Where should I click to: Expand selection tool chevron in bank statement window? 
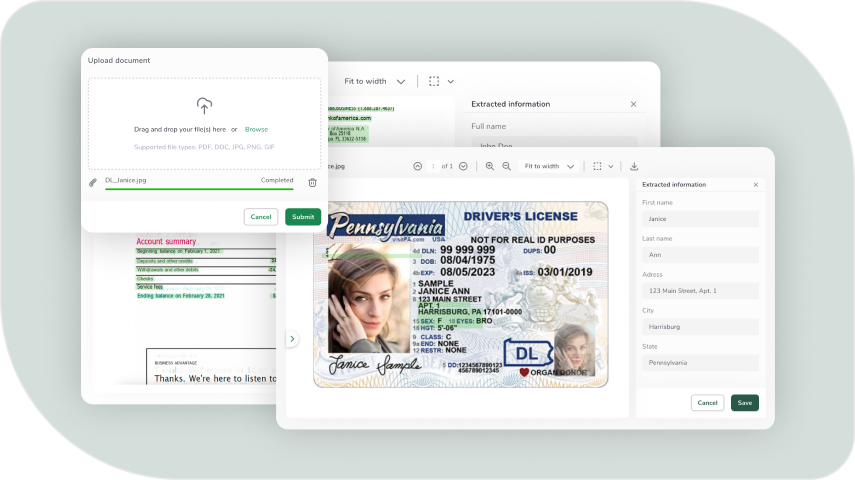451,81
